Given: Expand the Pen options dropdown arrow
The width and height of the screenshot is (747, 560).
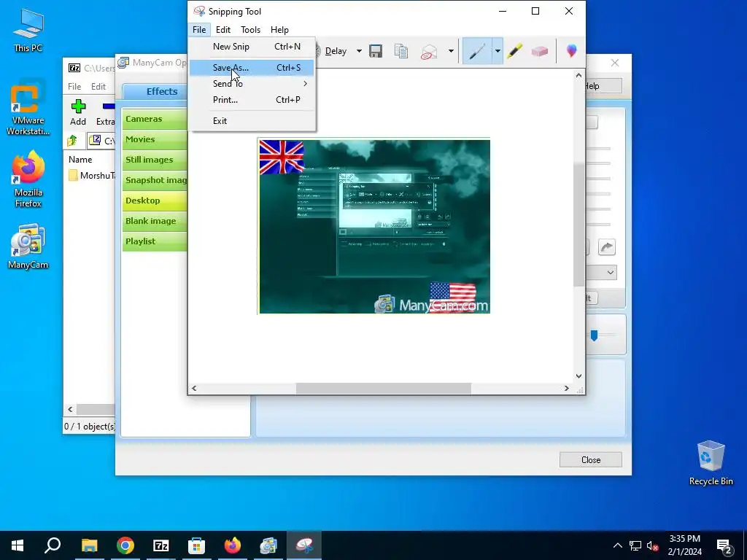Looking at the screenshot, I should (498, 51).
